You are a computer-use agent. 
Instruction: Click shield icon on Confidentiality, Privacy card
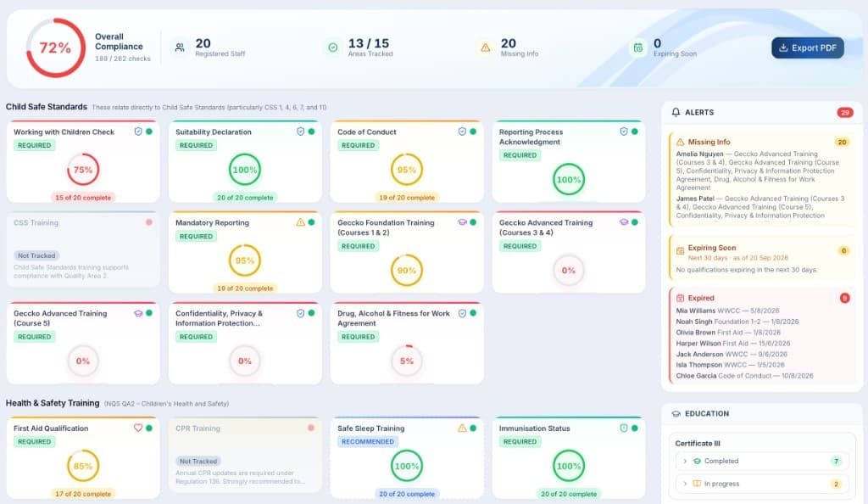[301, 313]
